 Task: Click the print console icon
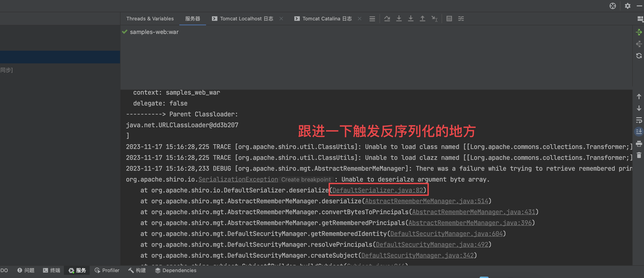639,144
